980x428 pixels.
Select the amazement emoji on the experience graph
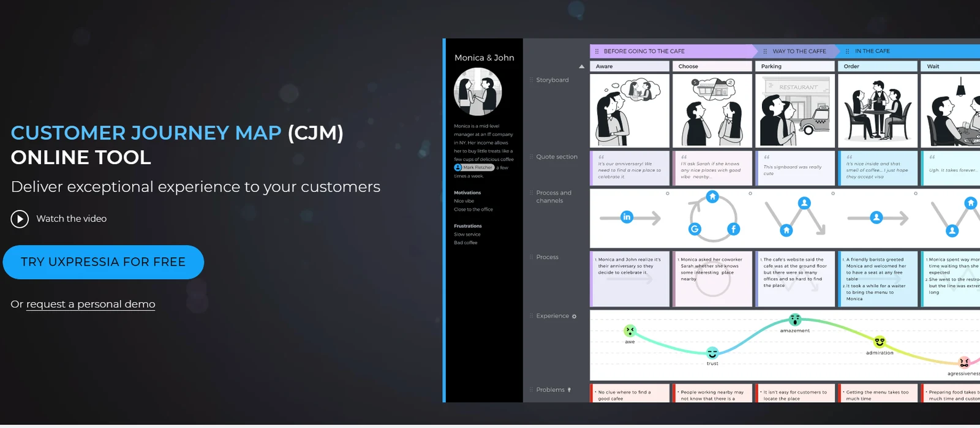pyautogui.click(x=795, y=320)
